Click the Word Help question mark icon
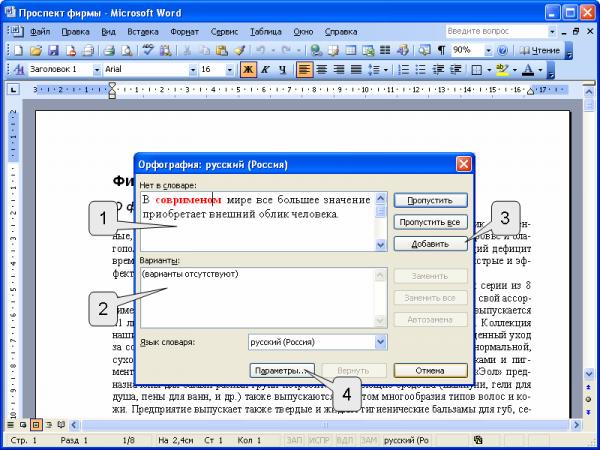 [502, 51]
